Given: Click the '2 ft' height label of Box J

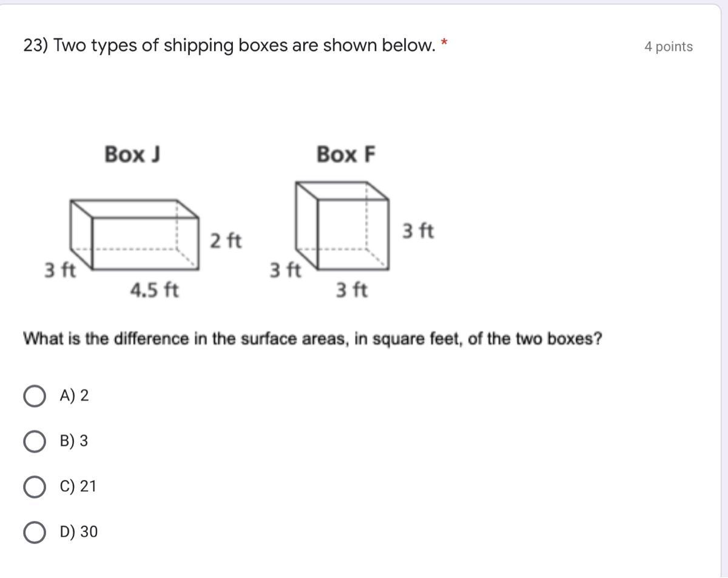Looking at the screenshot, I should pyautogui.click(x=226, y=241).
